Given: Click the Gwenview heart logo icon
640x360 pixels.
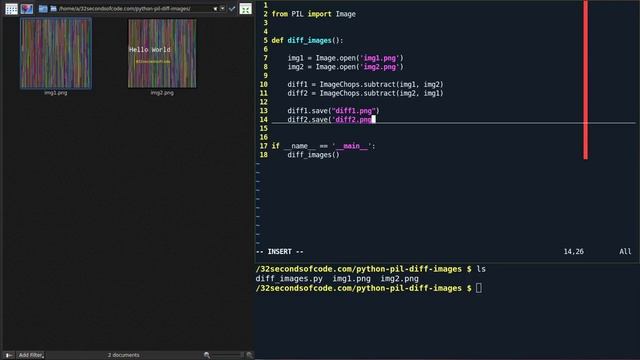Looking at the screenshot, I should [27, 9].
